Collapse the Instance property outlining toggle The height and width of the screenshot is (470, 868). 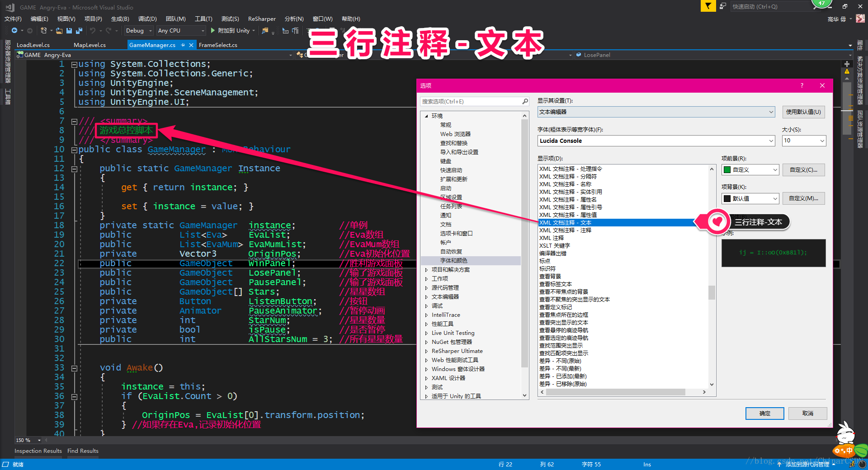pos(74,169)
